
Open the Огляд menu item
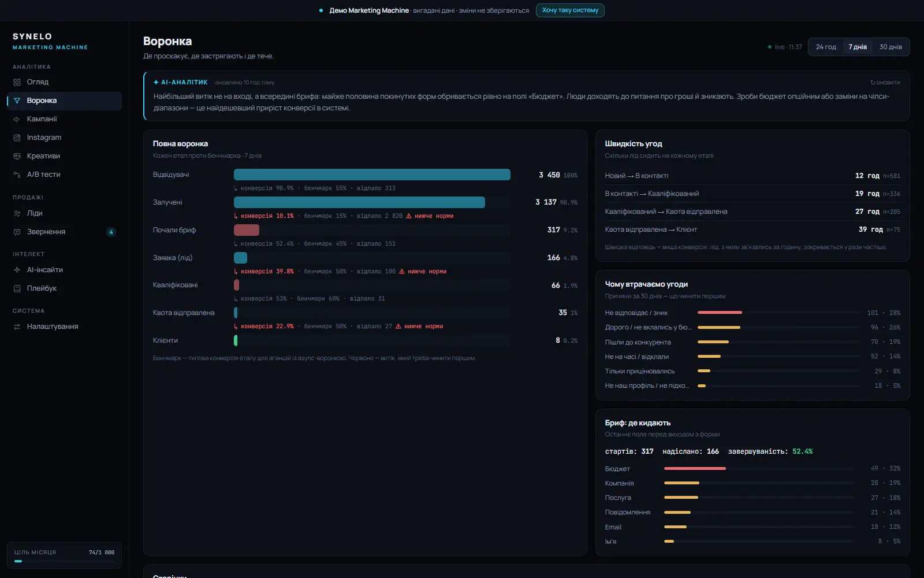click(x=64, y=82)
